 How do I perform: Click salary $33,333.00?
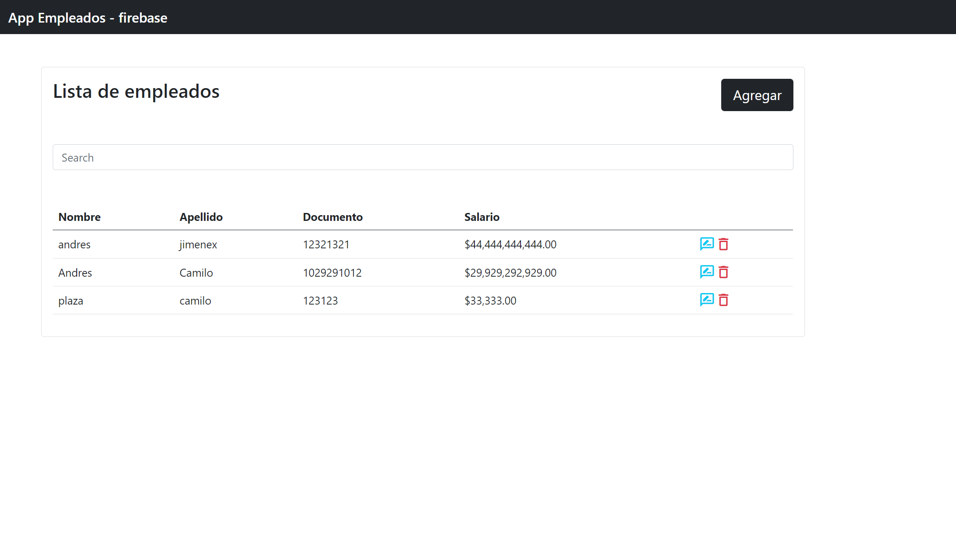tap(490, 301)
